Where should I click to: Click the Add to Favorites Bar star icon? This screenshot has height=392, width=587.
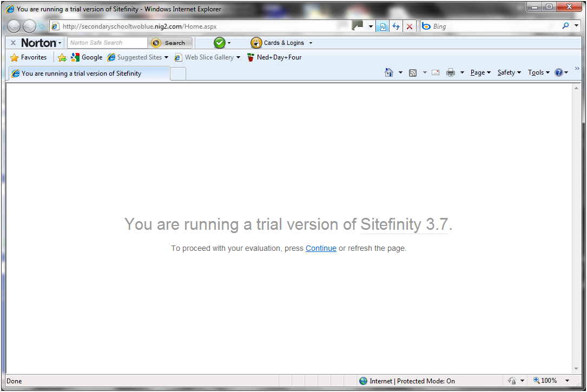point(62,57)
